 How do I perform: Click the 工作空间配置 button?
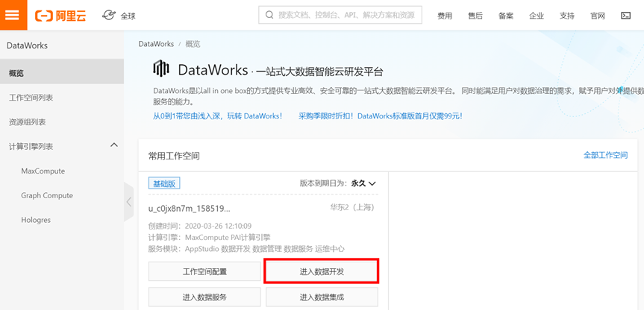click(x=204, y=271)
